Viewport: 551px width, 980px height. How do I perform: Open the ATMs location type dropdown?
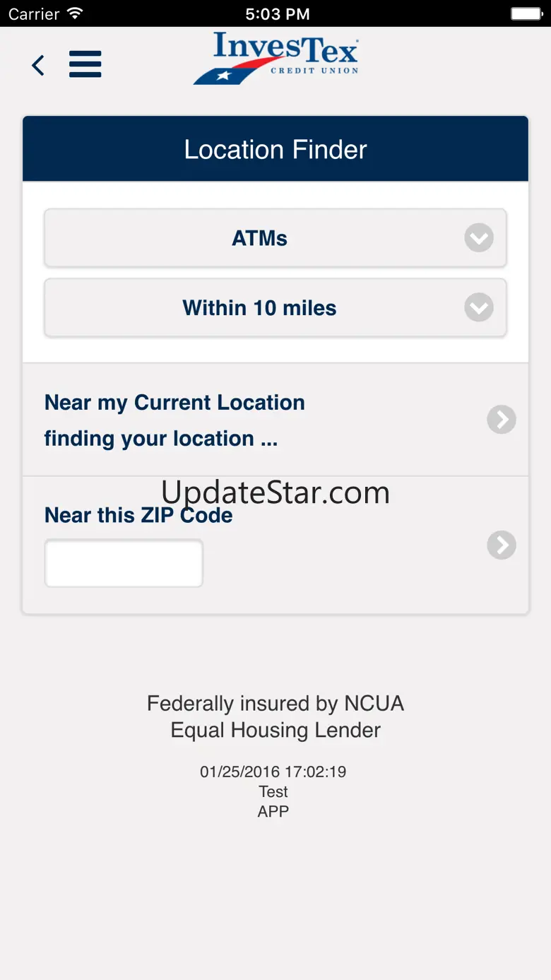coord(260,238)
